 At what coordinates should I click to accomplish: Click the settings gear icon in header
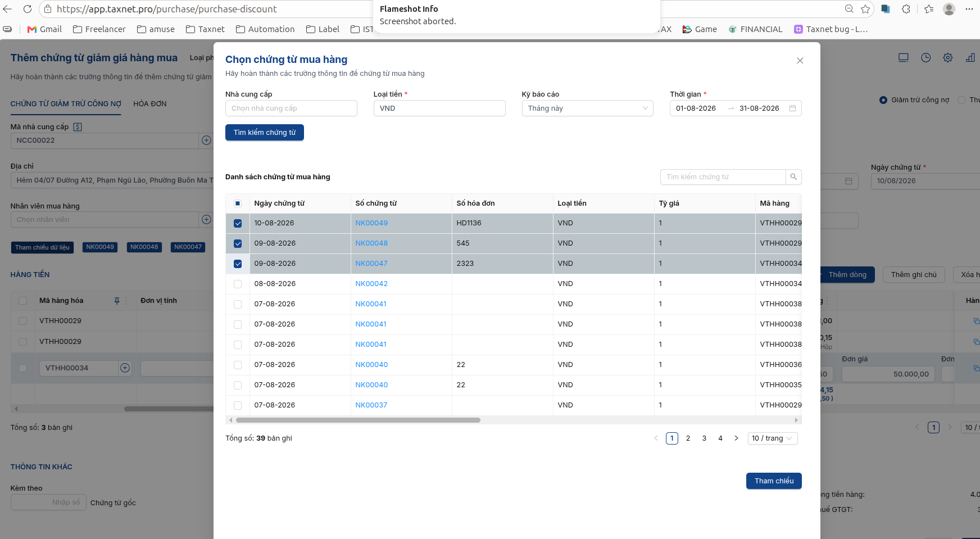point(948,58)
